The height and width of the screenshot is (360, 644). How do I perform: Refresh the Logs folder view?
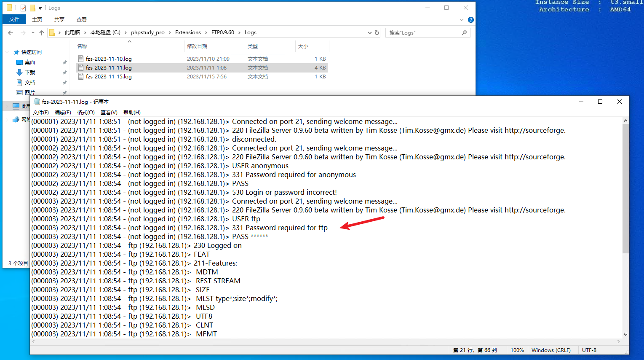377,32
